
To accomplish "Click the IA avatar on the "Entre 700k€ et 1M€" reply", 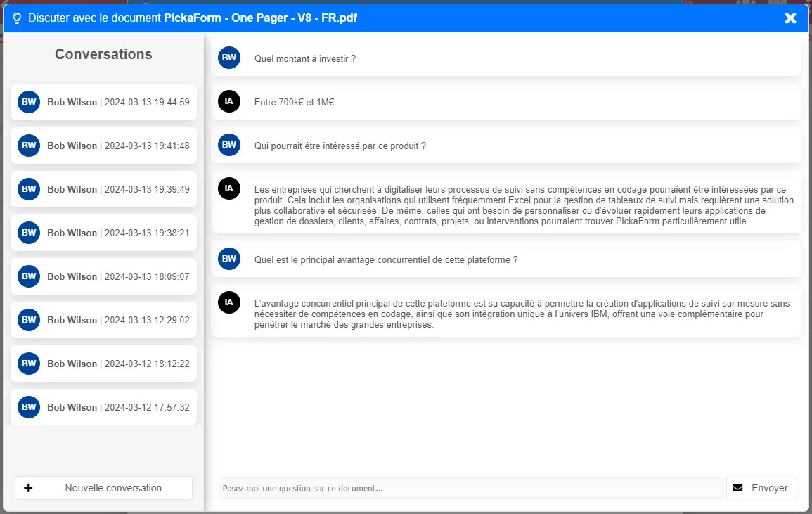I will tap(228, 101).
